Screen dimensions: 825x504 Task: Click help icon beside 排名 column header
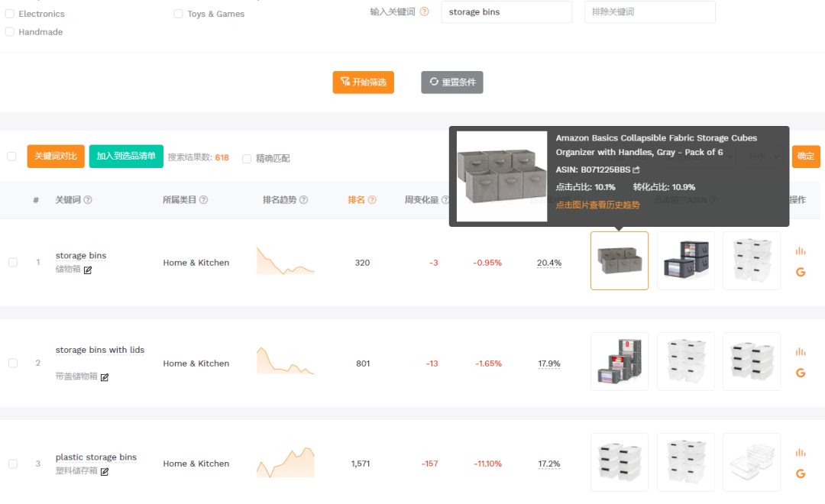click(x=372, y=200)
